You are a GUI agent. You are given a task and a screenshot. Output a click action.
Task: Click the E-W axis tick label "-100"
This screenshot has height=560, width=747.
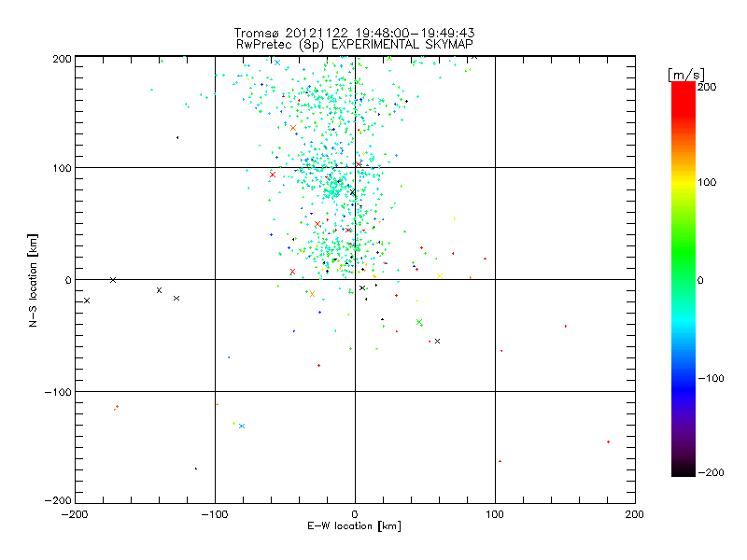click(215, 514)
